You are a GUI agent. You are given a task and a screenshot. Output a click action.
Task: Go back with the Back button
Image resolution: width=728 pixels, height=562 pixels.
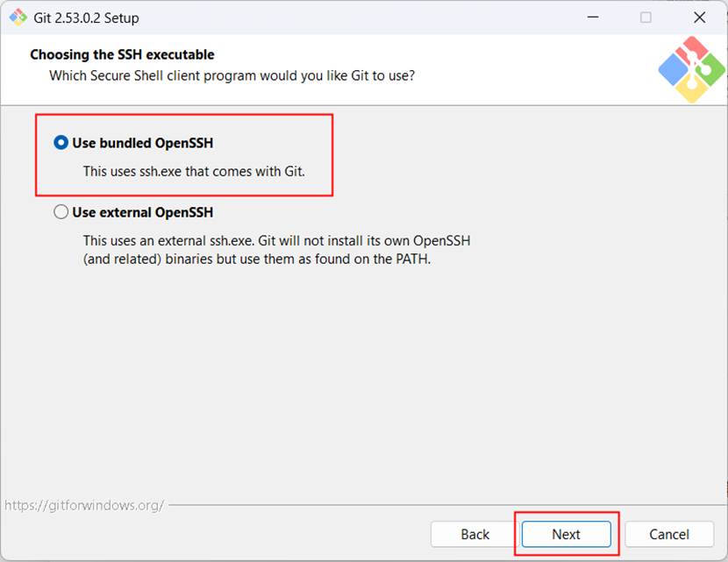click(475, 534)
